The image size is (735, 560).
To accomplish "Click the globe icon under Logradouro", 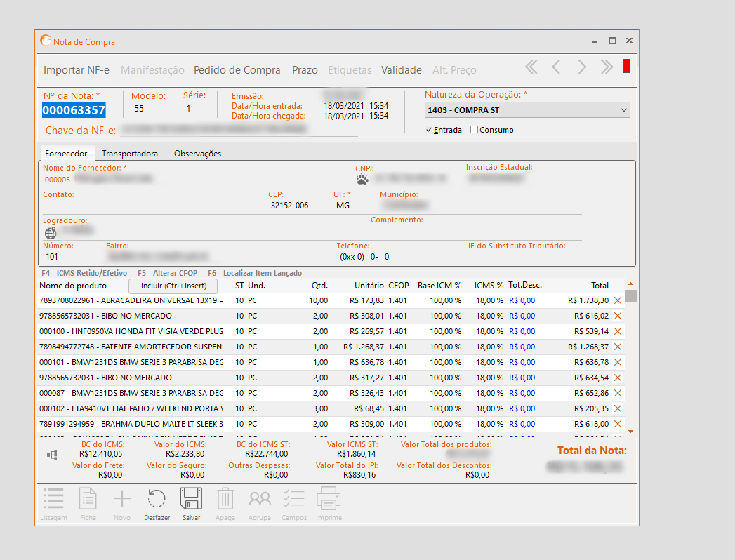I will coord(51,233).
